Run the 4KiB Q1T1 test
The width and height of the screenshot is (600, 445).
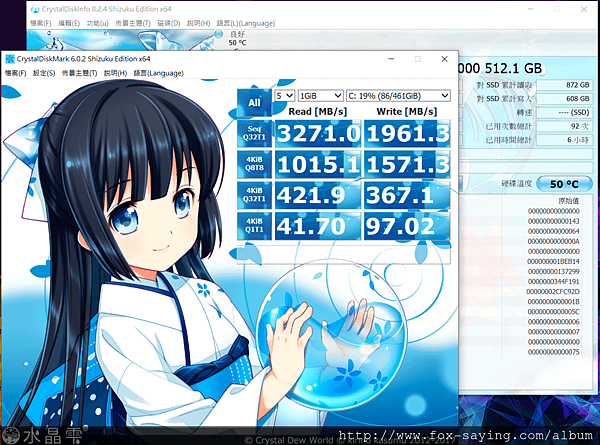[x=254, y=226]
